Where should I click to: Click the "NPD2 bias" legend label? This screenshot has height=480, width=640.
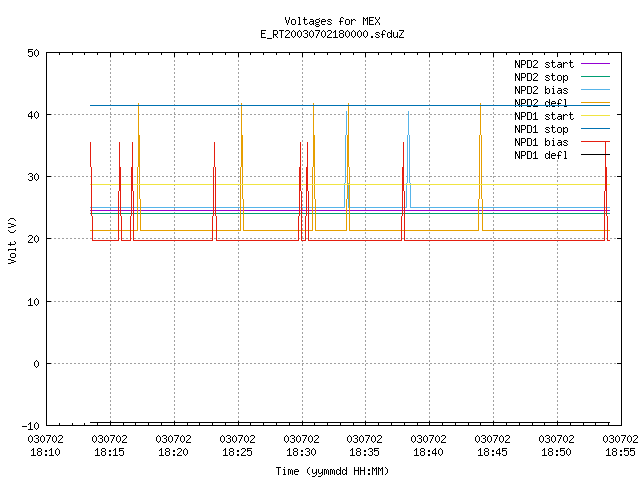coord(541,90)
